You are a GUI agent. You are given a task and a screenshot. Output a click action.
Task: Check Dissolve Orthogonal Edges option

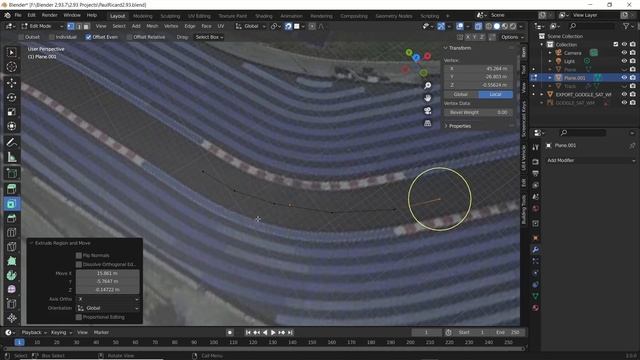[79, 264]
